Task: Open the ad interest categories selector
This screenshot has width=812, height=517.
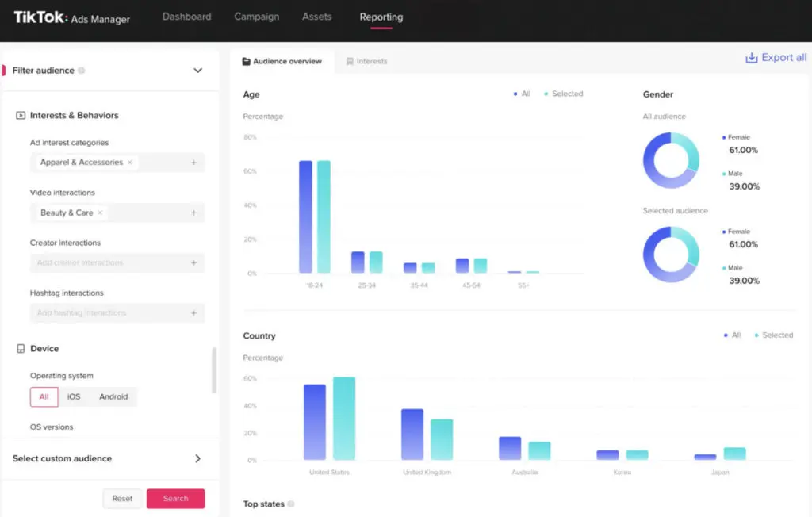Action: [195, 162]
